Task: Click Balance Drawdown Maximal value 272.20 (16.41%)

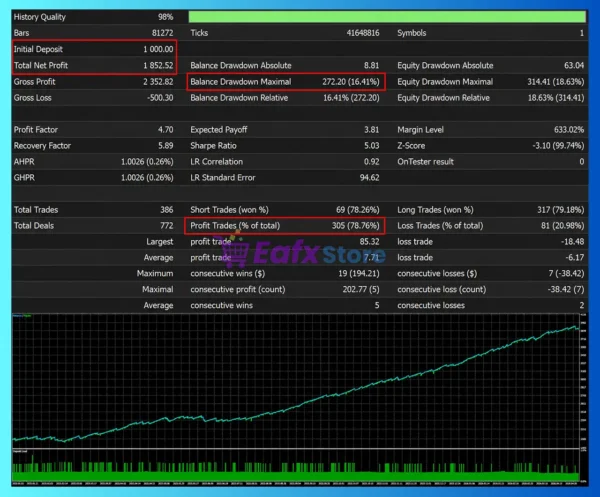Action: (351, 81)
